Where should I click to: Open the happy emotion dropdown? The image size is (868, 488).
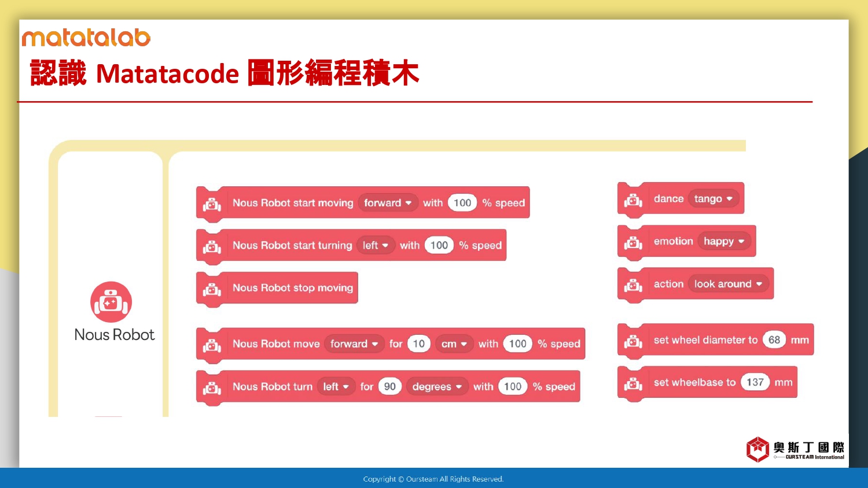(724, 241)
